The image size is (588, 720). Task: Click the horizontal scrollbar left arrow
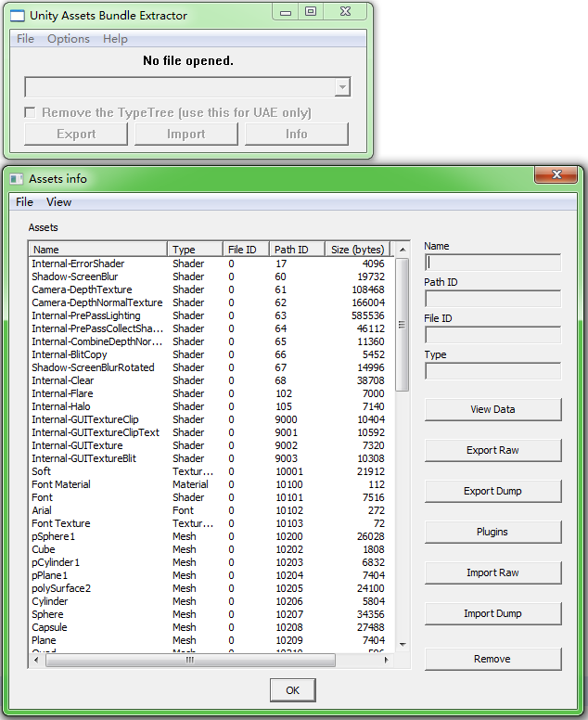[37, 660]
